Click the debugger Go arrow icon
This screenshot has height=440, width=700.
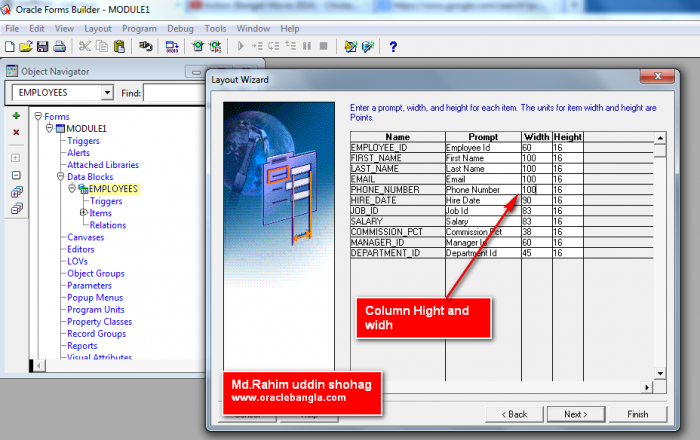point(241,46)
